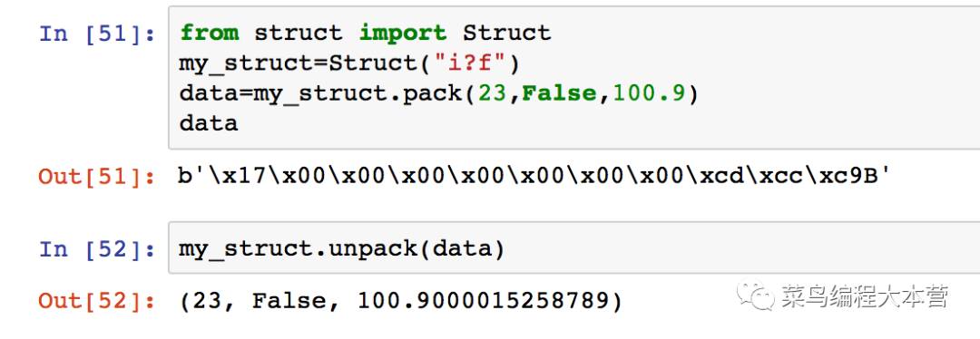This screenshot has width=980, height=339.
Task: Click the 100.9 number in pack call
Action: [x=649, y=93]
